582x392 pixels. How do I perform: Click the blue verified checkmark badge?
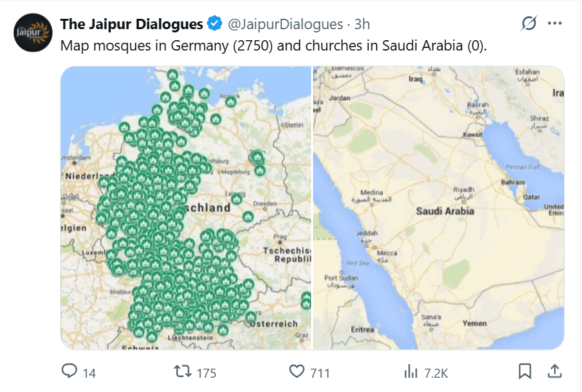[215, 23]
